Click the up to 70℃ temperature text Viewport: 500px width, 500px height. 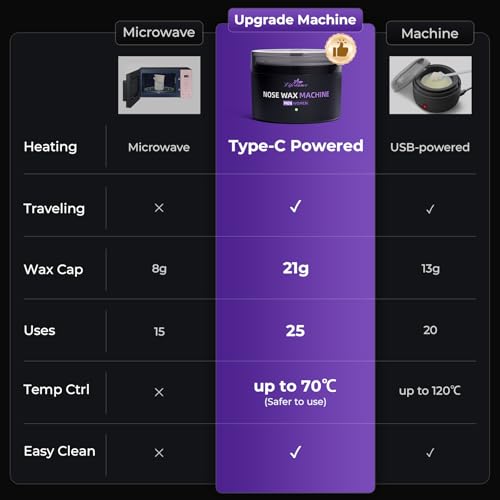(x=295, y=386)
